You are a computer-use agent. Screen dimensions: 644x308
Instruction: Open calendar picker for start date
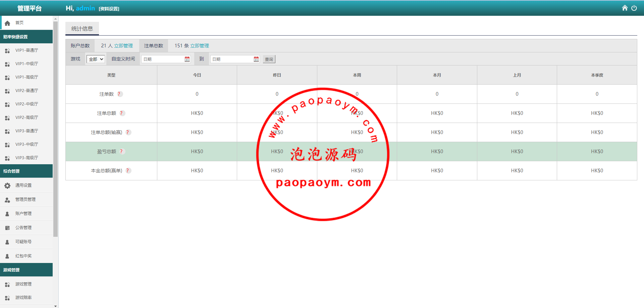pos(187,59)
